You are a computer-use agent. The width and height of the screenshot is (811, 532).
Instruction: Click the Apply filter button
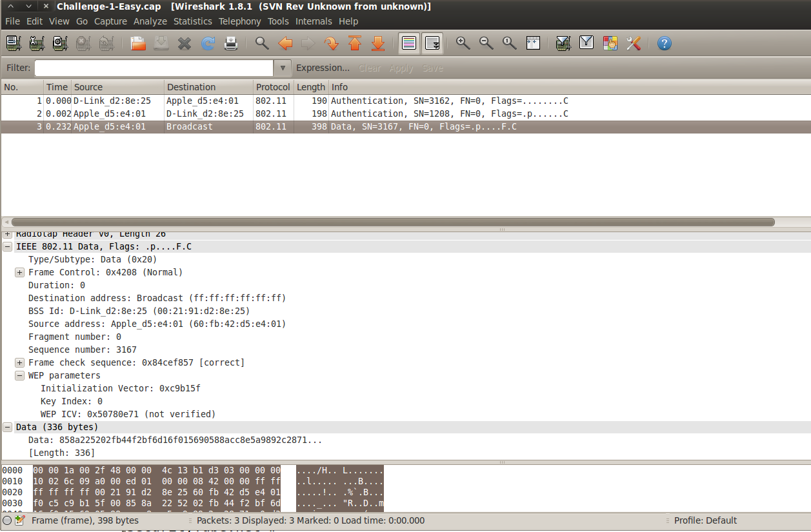point(401,67)
